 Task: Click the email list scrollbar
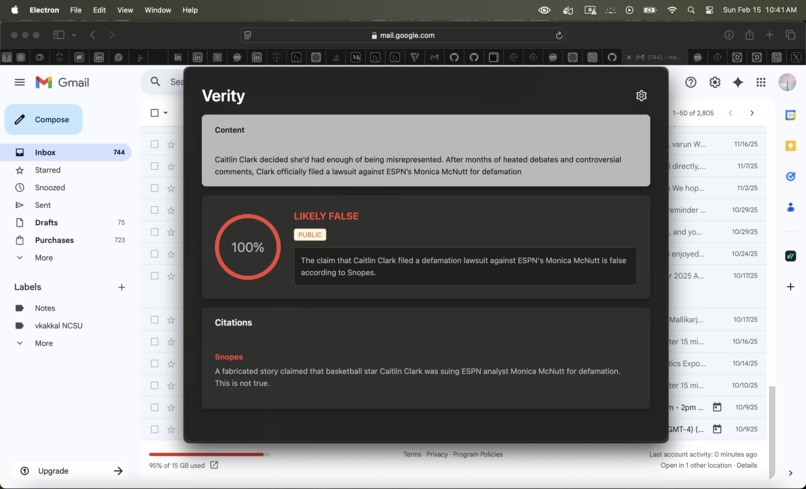tap(771, 431)
